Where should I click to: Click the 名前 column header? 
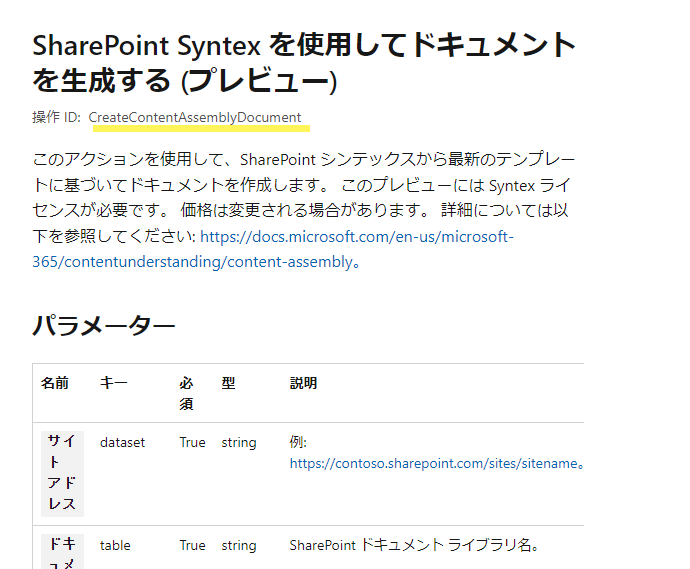[x=55, y=383]
